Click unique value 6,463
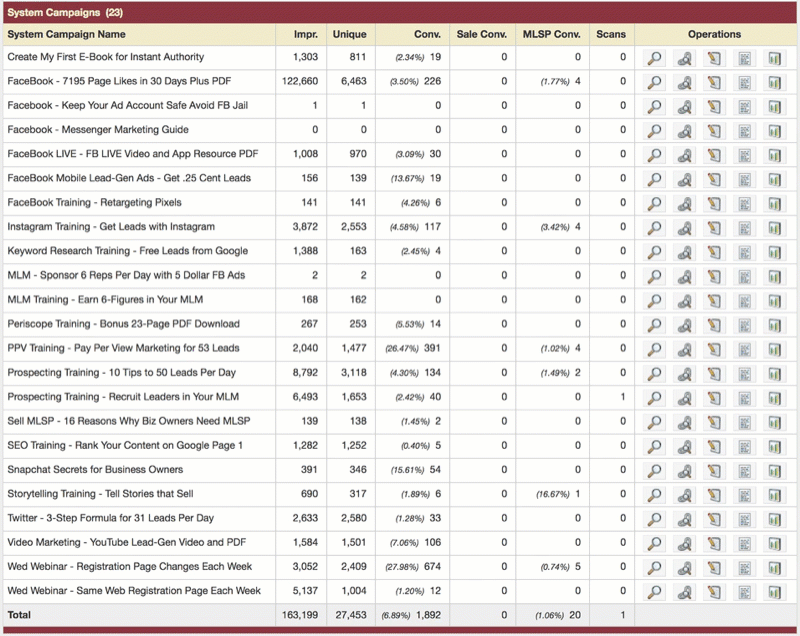This screenshot has height=636, width=800. point(354,81)
